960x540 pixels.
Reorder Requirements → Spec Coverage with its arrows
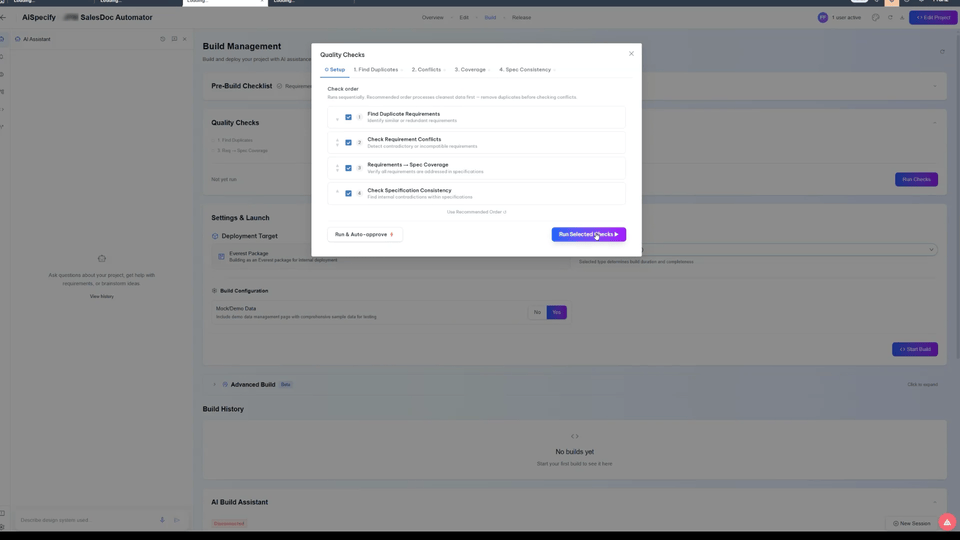(337, 168)
